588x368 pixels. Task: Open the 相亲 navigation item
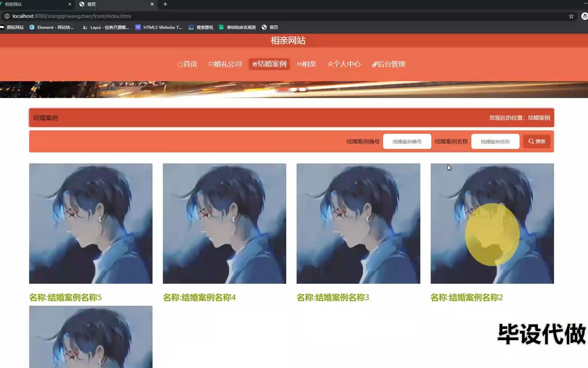pyautogui.click(x=307, y=64)
